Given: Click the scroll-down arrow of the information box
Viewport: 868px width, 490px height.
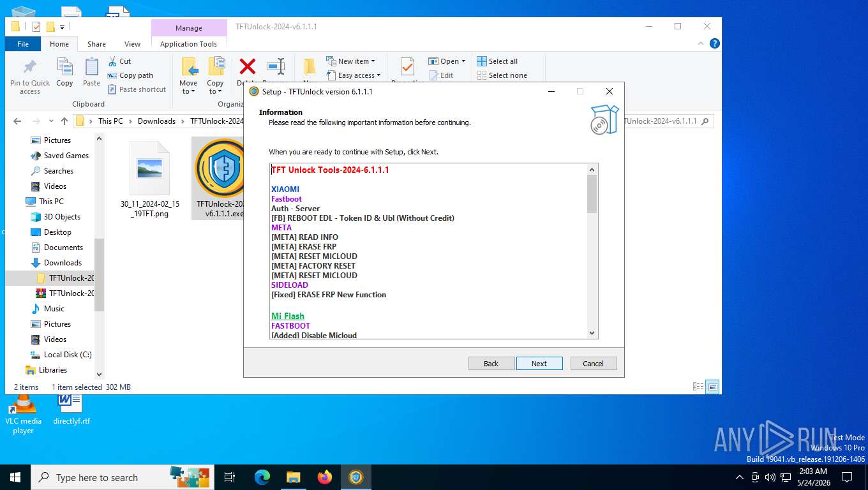Looking at the screenshot, I should pyautogui.click(x=592, y=332).
